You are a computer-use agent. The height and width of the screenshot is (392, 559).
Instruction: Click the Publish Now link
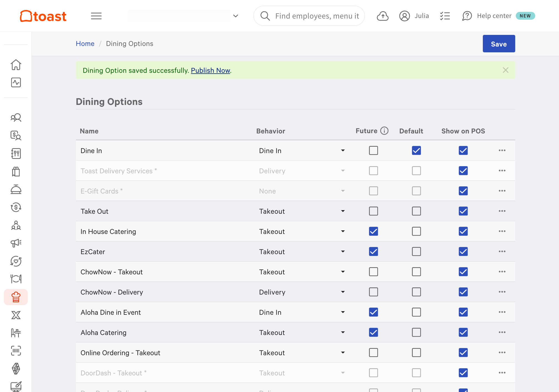coord(211,70)
